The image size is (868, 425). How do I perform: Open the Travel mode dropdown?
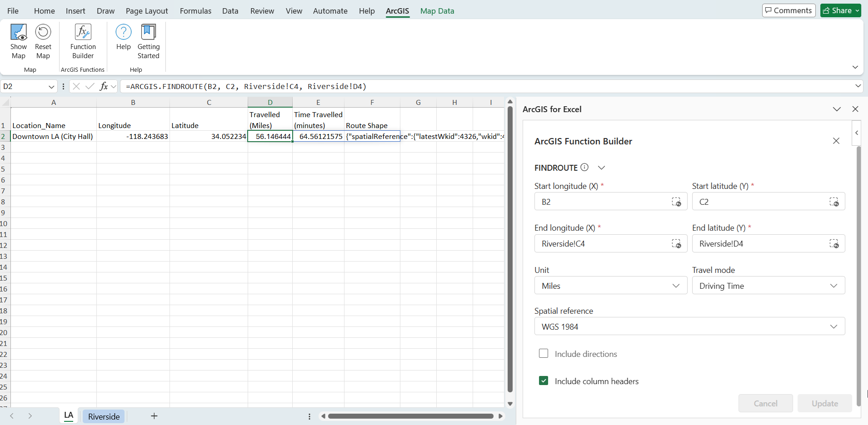tap(768, 286)
